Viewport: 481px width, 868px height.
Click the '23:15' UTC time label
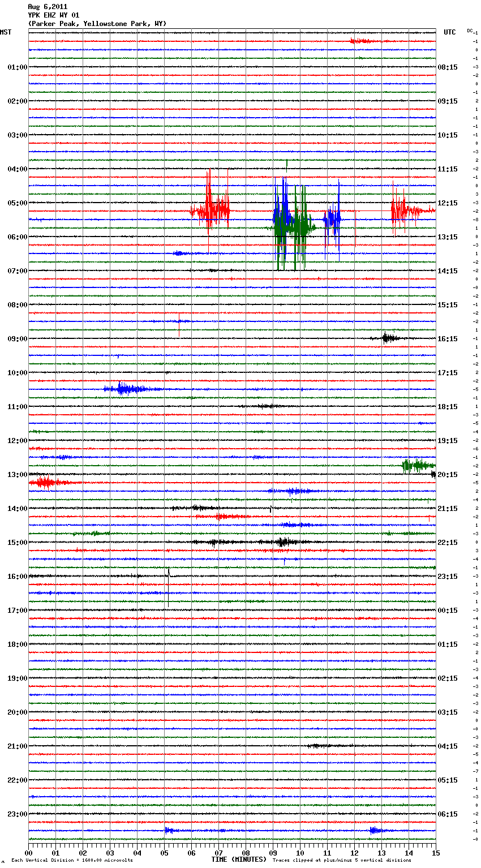coord(448,577)
